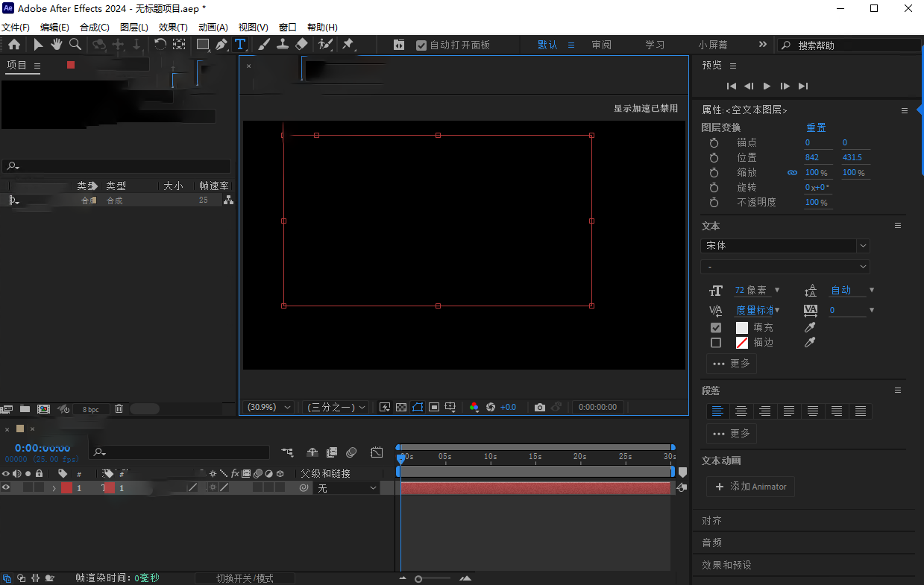Toggle auto-open panels checkbox
The image size is (924, 585).
[x=421, y=45]
